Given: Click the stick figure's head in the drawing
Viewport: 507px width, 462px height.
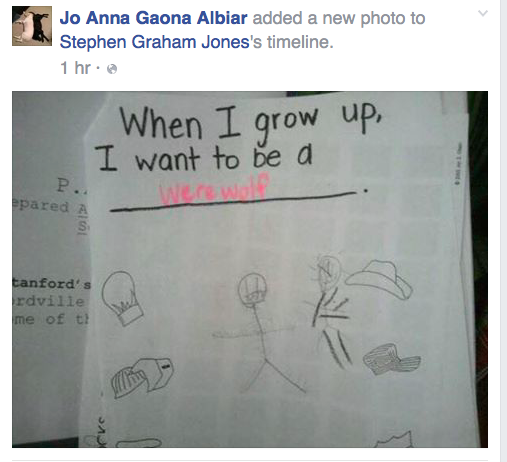Looking at the screenshot, I should click(252, 290).
